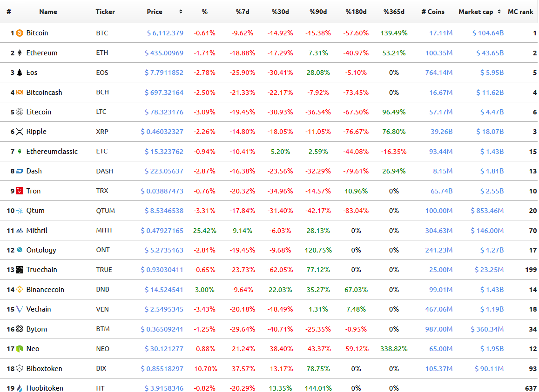Image resolution: width=539 pixels, height=392 pixels.
Task: Open the Mithril coin link
Action: 37,231
